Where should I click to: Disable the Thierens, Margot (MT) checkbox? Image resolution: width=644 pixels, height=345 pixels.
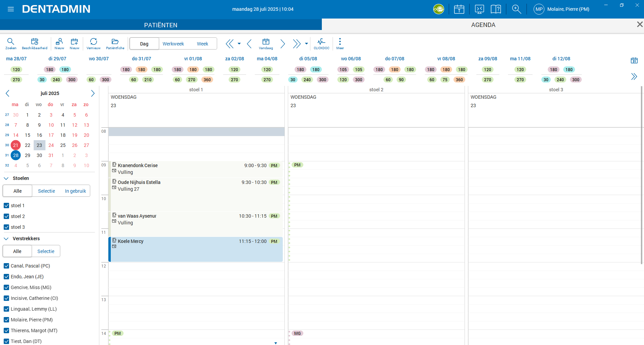tap(6, 331)
